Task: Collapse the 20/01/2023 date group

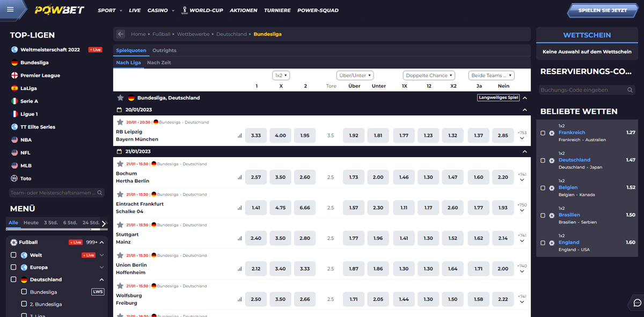Action: 525,110
